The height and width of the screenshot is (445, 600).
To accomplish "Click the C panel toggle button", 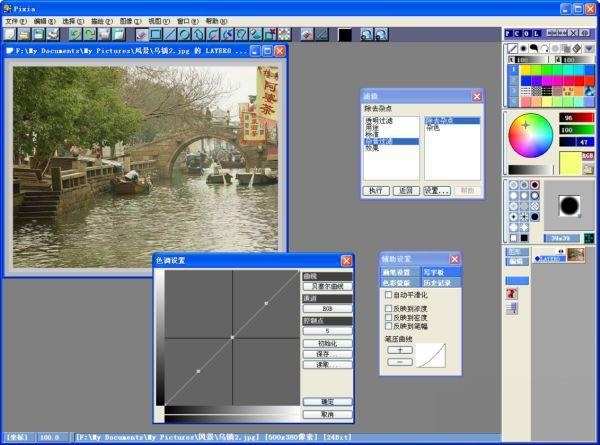I will tap(517, 34).
